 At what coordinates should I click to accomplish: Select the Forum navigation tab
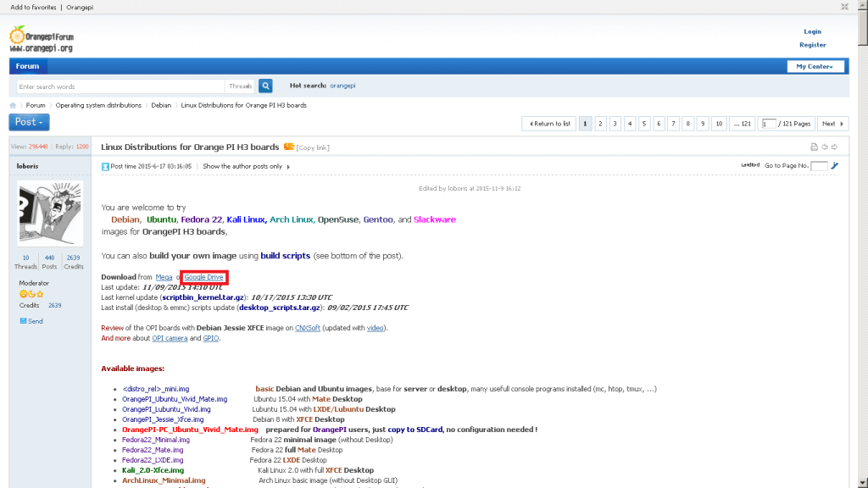point(27,66)
